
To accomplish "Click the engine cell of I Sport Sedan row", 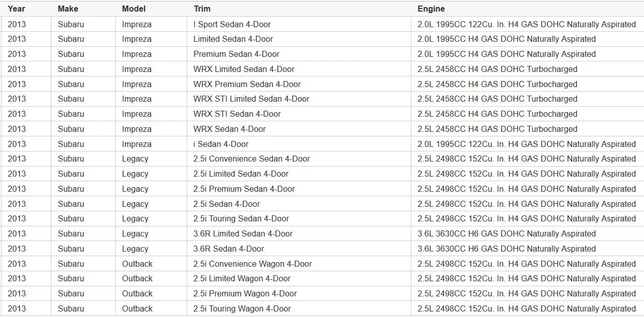I will tap(527, 24).
